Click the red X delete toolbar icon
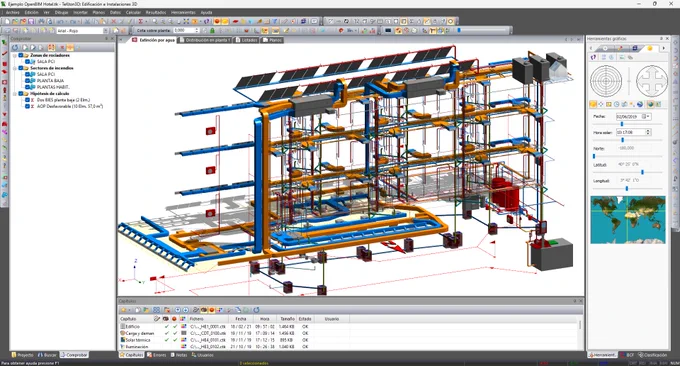The width and height of the screenshot is (680, 366). point(114,21)
